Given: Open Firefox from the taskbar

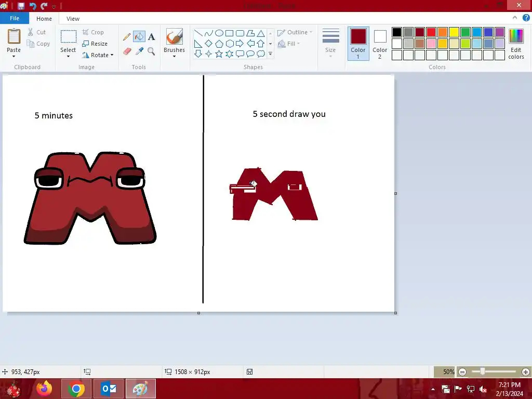Looking at the screenshot, I should (45, 389).
